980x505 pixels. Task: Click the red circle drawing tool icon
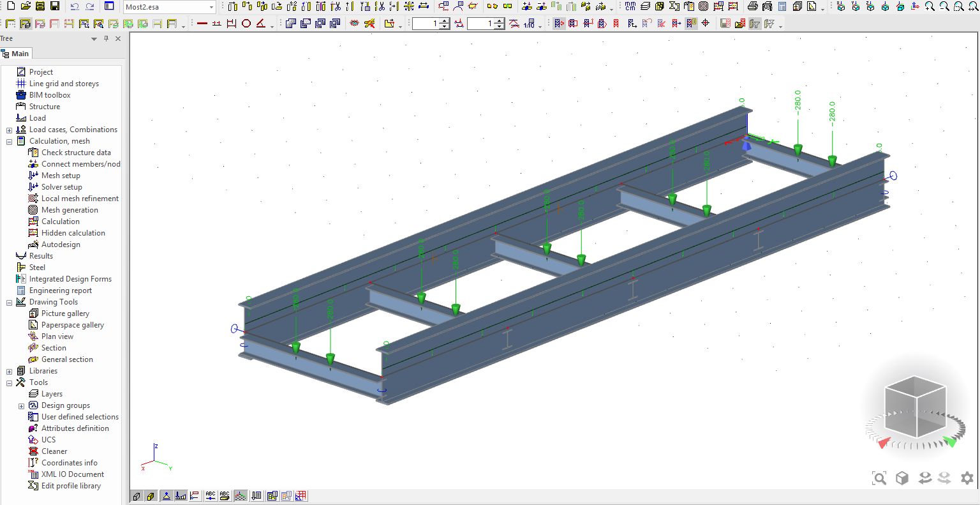(246, 24)
